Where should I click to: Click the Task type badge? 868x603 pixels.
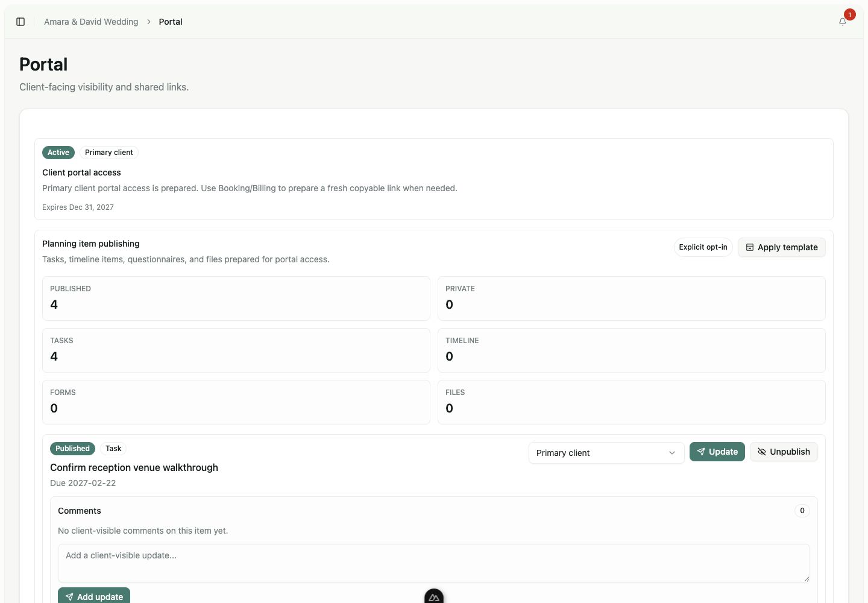113,449
